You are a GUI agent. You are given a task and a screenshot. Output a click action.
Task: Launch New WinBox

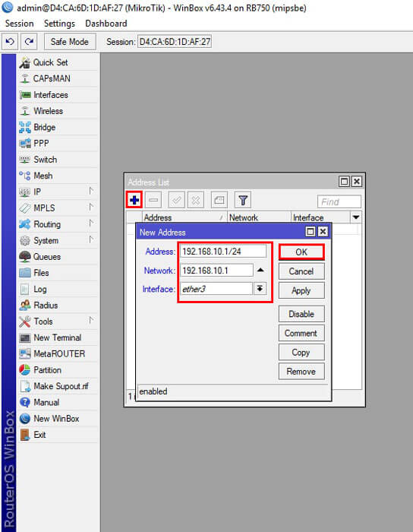tap(58, 419)
